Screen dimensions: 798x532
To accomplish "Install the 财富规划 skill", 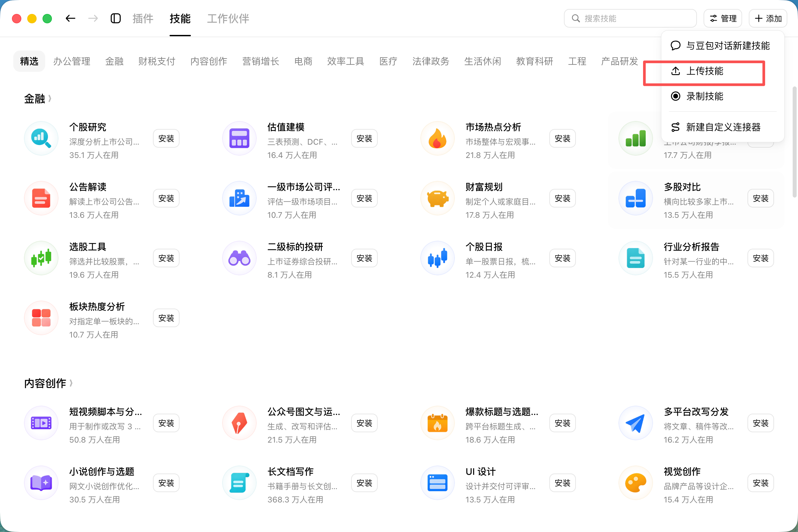I will (x=563, y=198).
